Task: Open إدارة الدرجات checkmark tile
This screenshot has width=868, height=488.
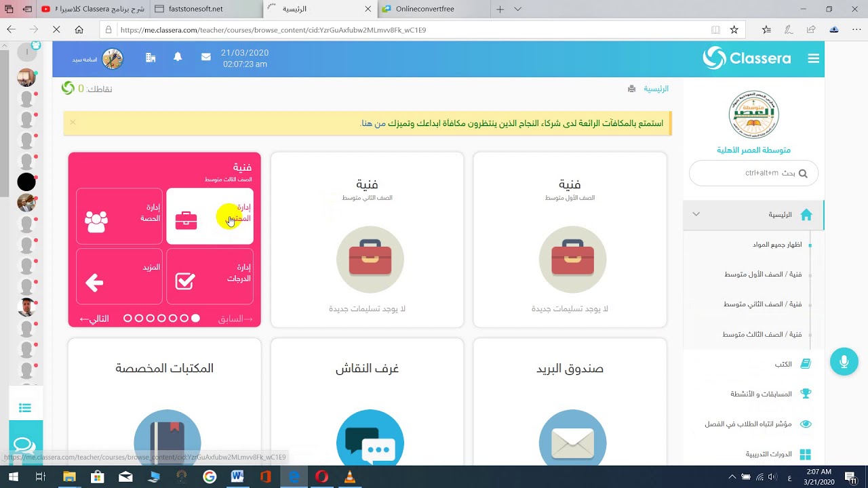Action: click(210, 277)
